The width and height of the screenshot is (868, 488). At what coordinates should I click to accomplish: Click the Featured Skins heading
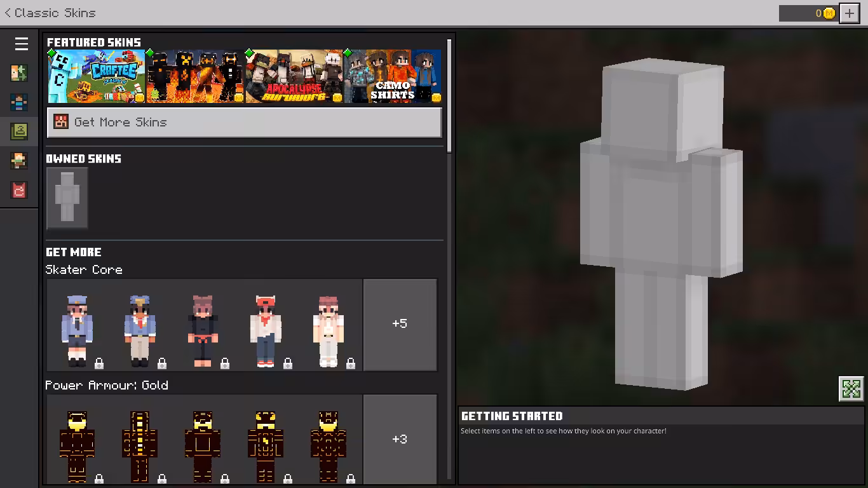point(94,43)
